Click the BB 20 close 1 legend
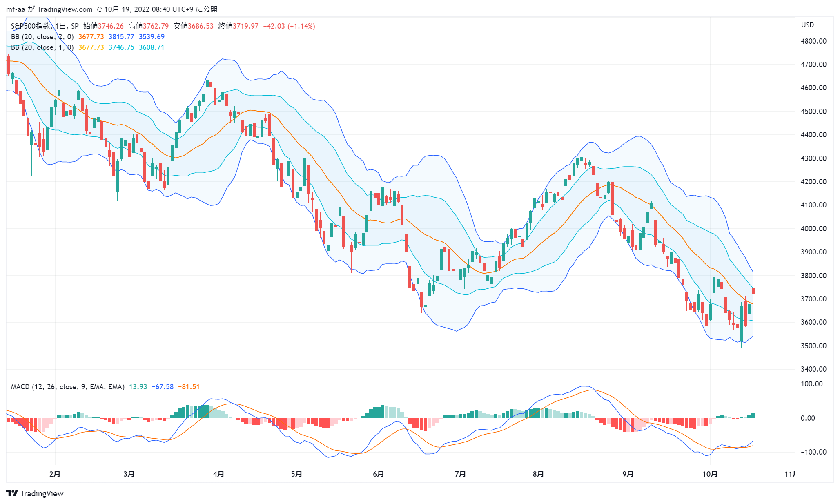Viewport: 840px width, 504px height. 42,47
